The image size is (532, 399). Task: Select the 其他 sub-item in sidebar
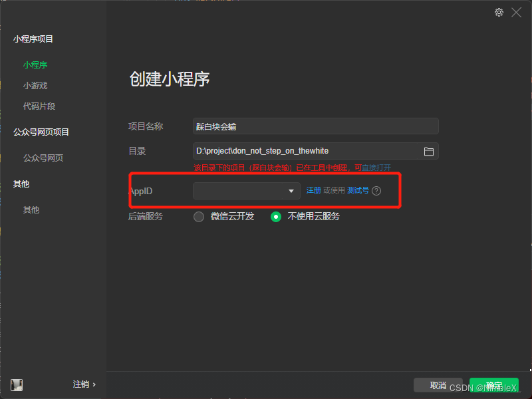pyautogui.click(x=31, y=209)
